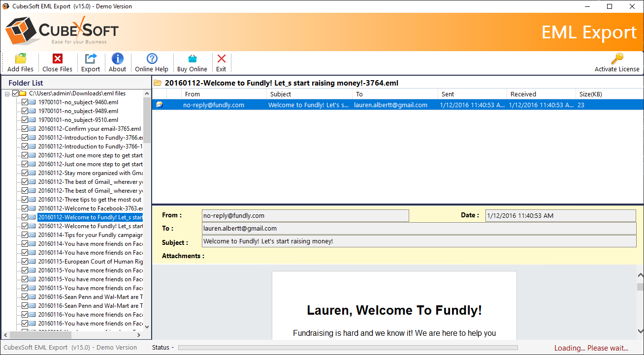
Task: Toggle checkbox for selected Welcome to Fundly file
Action: tap(25, 217)
